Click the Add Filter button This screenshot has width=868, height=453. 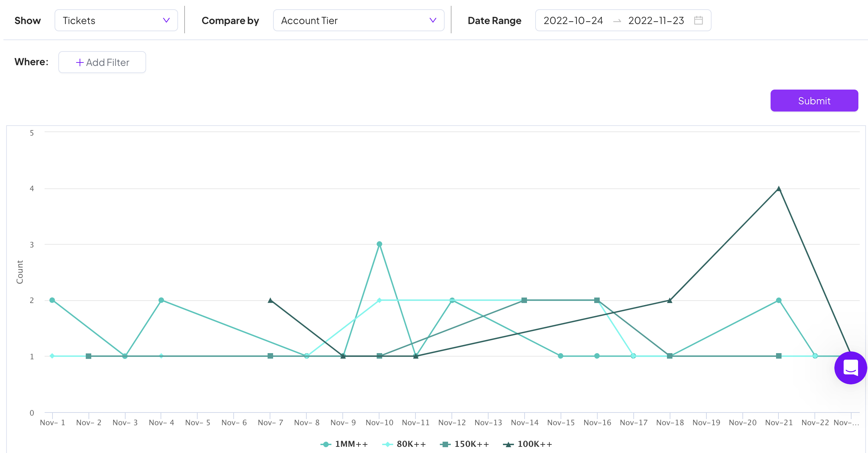click(x=102, y=62)
